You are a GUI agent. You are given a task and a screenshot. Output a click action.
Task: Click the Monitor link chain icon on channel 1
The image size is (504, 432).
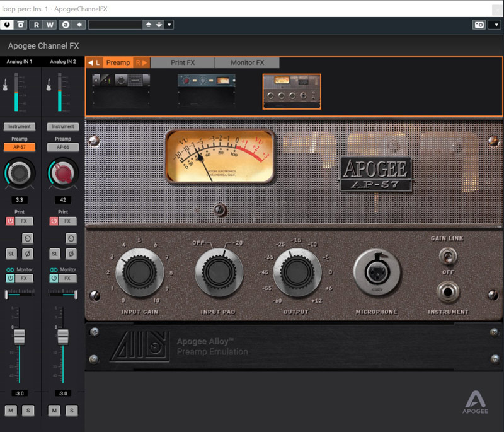pyautogui.click(x=11, y=269)
